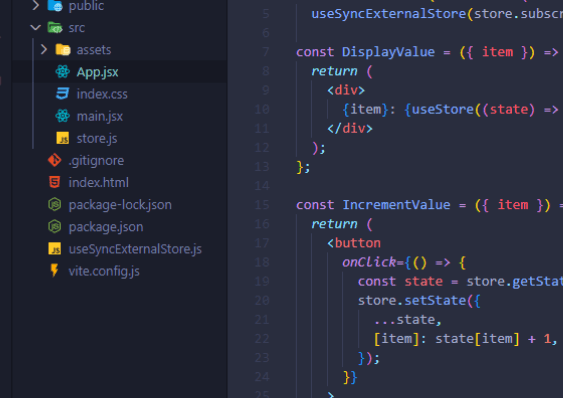Image resolution: width=563 pixels, height=398 pixels.
Task: Open the vite.config.js file
Action: pyautogui.click(x=104, y=271)
